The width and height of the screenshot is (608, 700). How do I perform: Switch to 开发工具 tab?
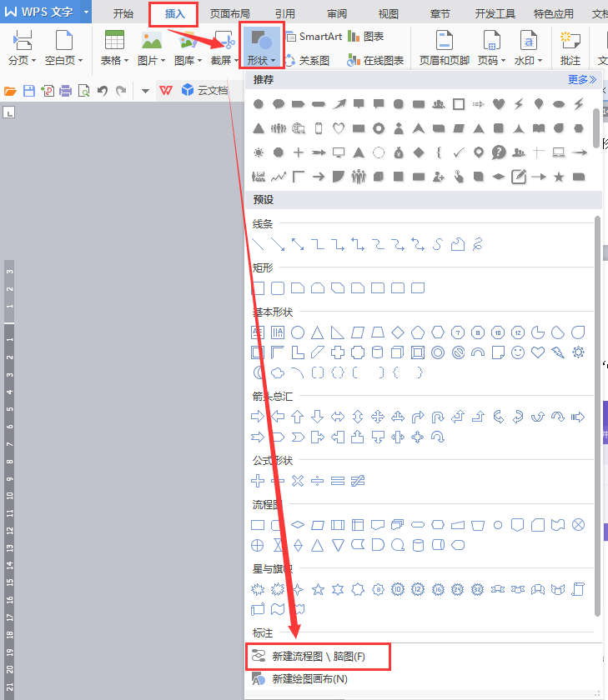[495, 13]
